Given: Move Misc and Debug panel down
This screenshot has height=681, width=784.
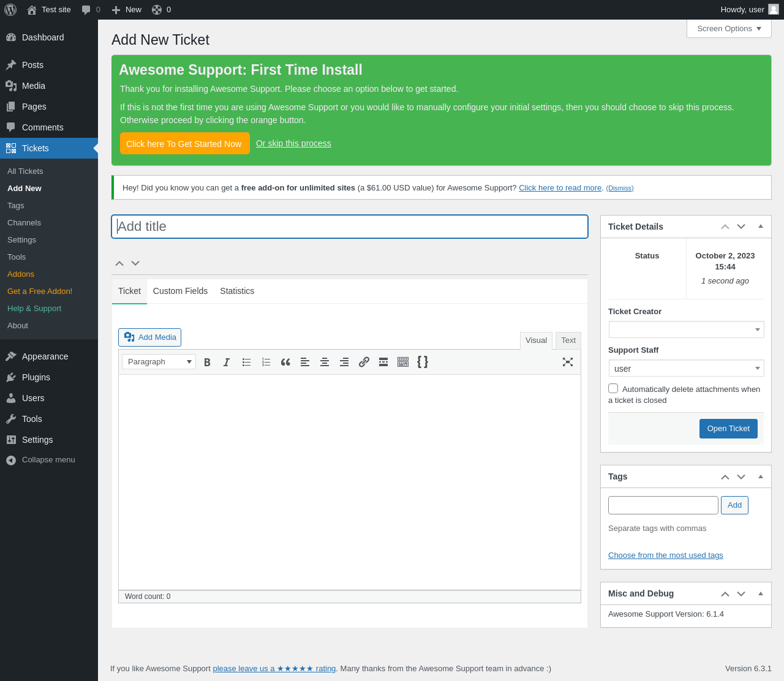Looking at the screenshot, I should pos(741,593).
